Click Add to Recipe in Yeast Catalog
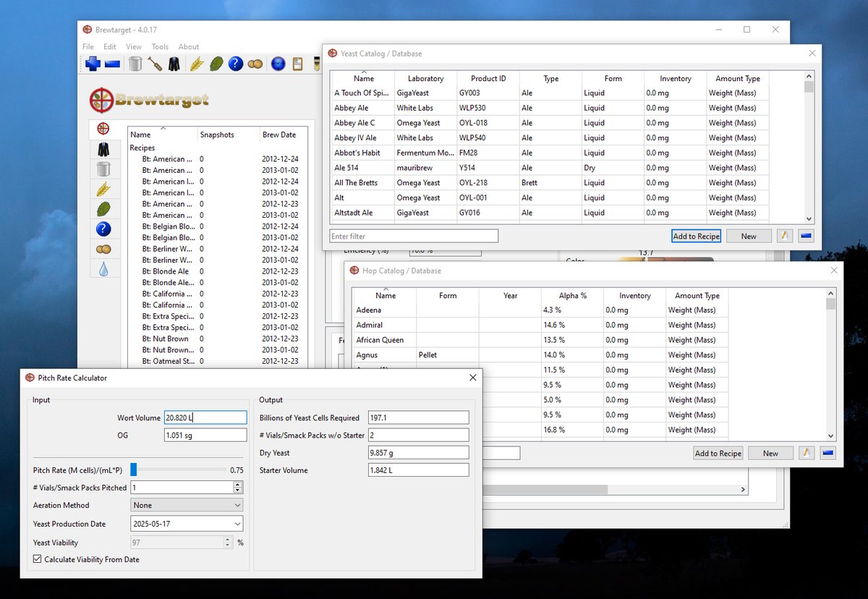Viewport: 868px width, 599px height. click(x=696, y=236)
